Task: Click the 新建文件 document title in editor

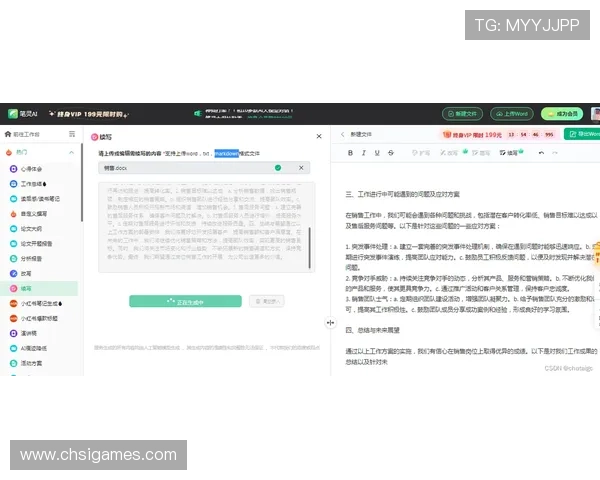Action: (x=361, y=134)
